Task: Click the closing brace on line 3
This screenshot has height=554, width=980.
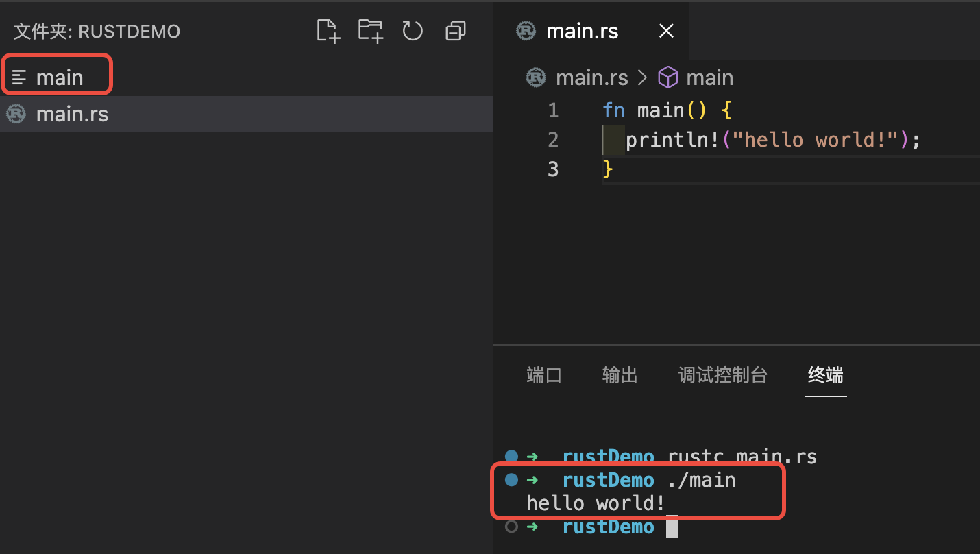Action: pos(607,169)
